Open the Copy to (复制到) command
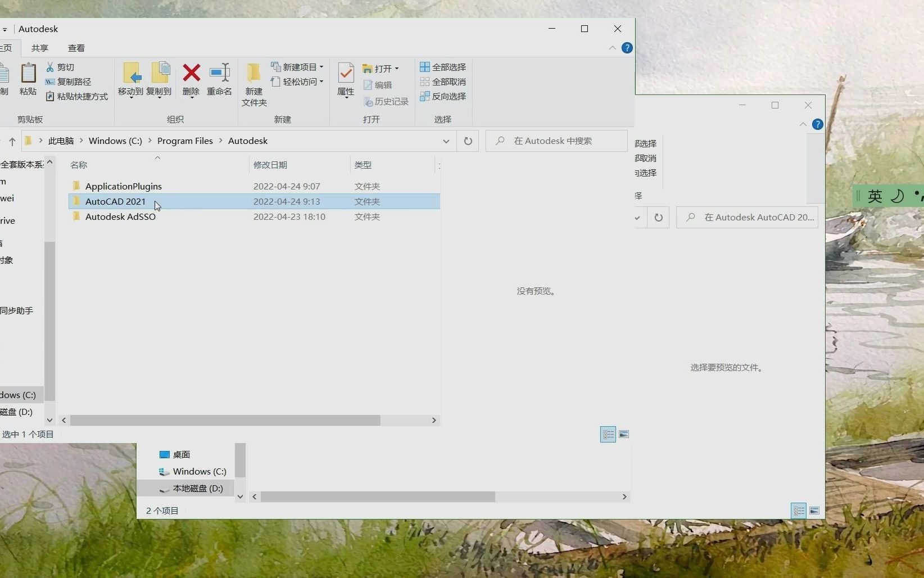The height and width of the screenshot is (578, 924). [159, 80]
